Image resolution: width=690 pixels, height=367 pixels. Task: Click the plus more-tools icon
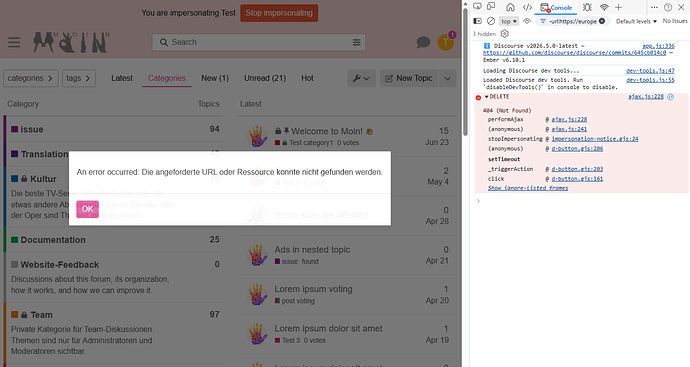pos(619,7)
